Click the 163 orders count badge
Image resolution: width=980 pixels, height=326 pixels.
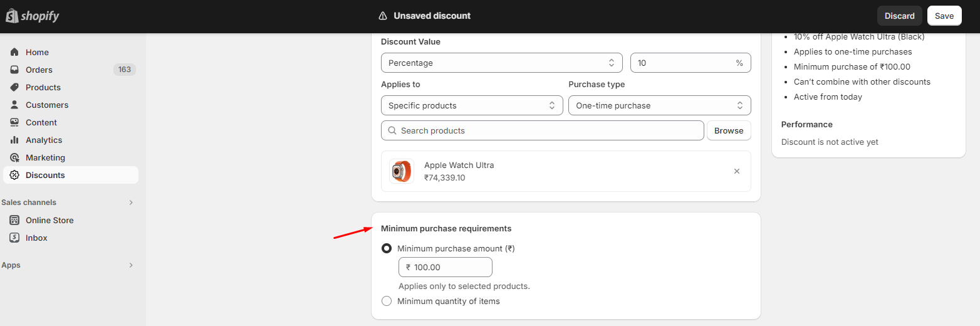point(125,70)
